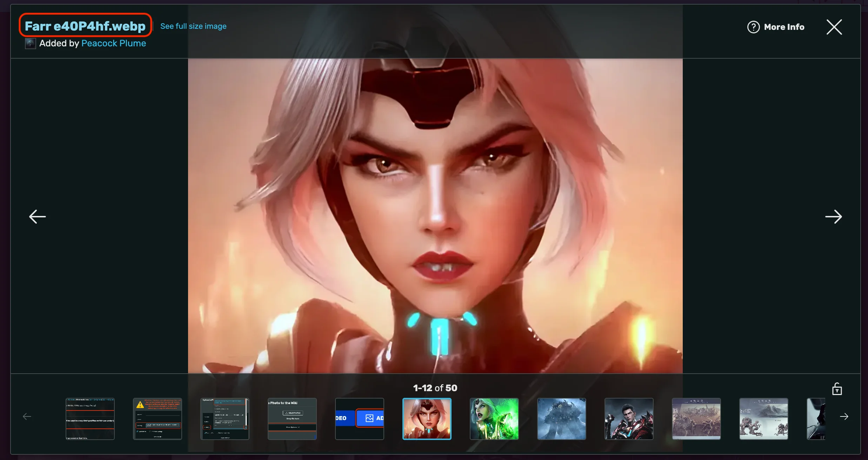Click the Farr e40P4hf.webp title

(85, 26)
